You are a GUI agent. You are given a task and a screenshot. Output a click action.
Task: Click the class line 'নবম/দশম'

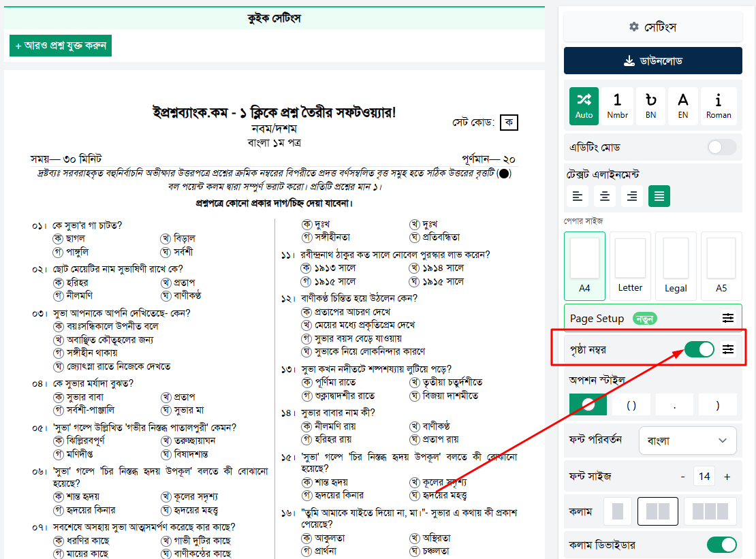click(274, 129)
